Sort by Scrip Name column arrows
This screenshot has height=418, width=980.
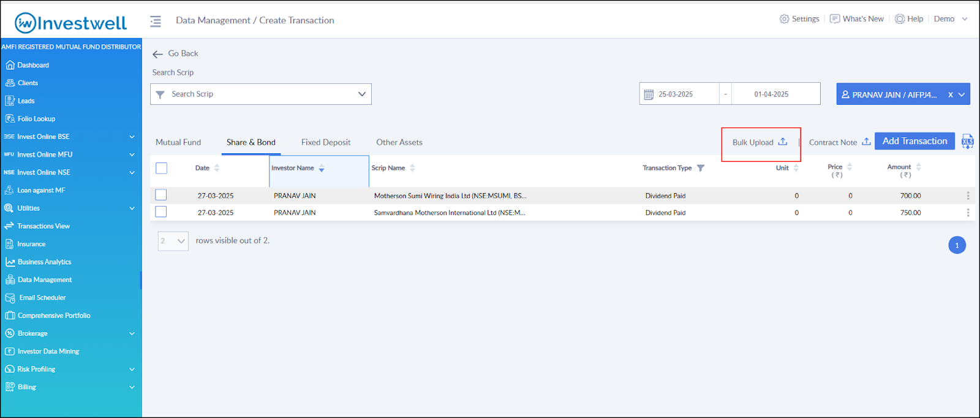[x=412, y=168]
